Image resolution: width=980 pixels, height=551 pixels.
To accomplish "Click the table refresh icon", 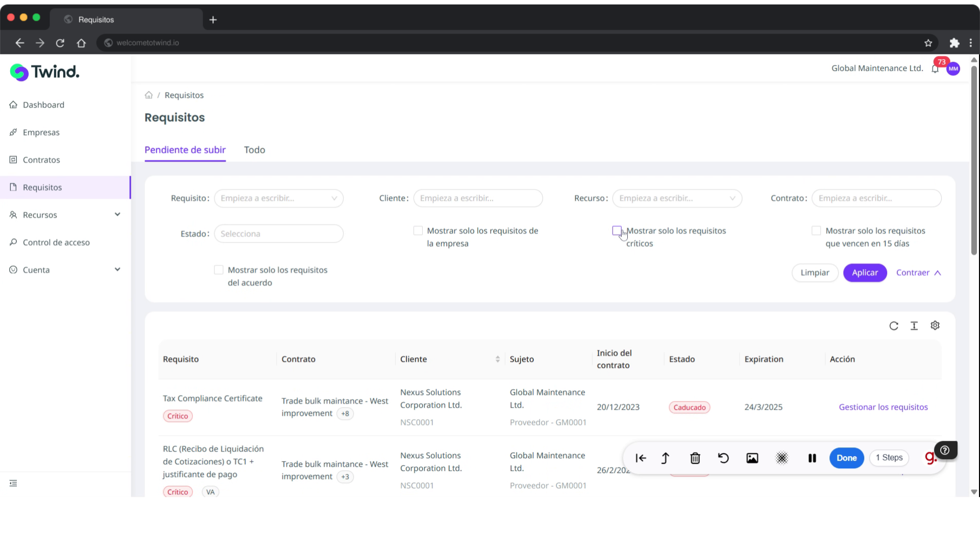I will (x=893, y=326).
